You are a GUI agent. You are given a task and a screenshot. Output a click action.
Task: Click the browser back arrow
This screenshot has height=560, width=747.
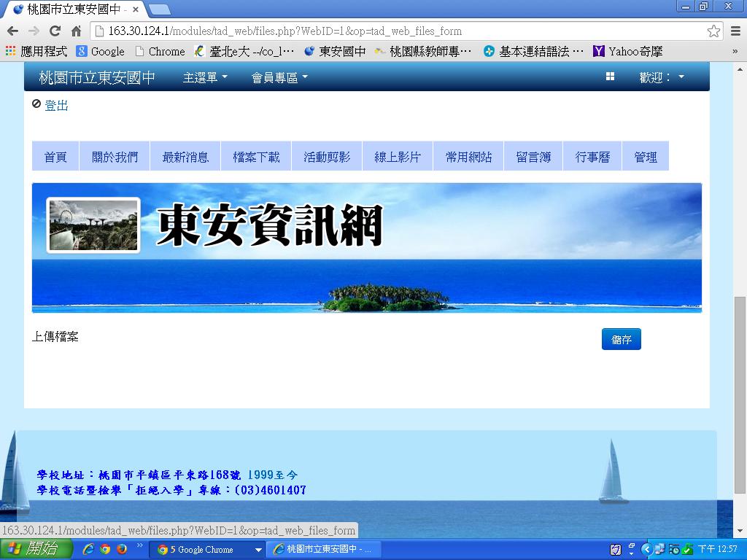coord(12,31)
